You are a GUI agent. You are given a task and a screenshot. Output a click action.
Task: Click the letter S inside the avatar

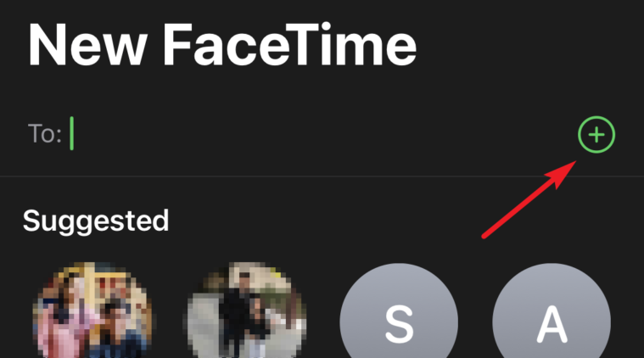point(399,324)
